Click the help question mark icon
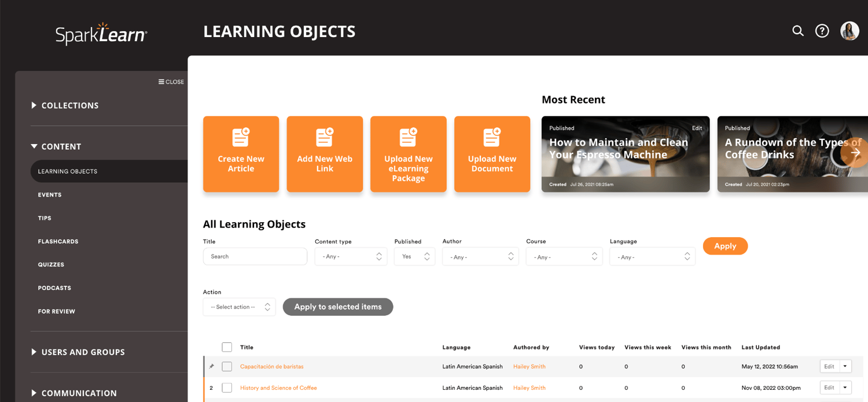Image resolution: width=868 pixels, height=402 pixels. 822,31
